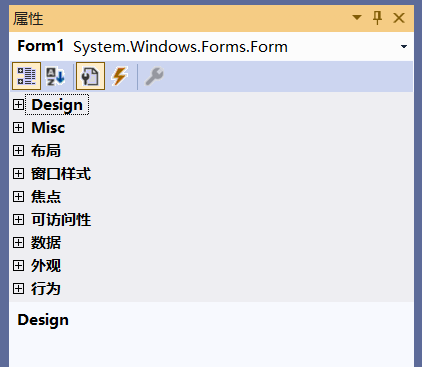Select the 行为 category label
The height and width of the screenshot is (367, 422).
[x=46, y=289]
